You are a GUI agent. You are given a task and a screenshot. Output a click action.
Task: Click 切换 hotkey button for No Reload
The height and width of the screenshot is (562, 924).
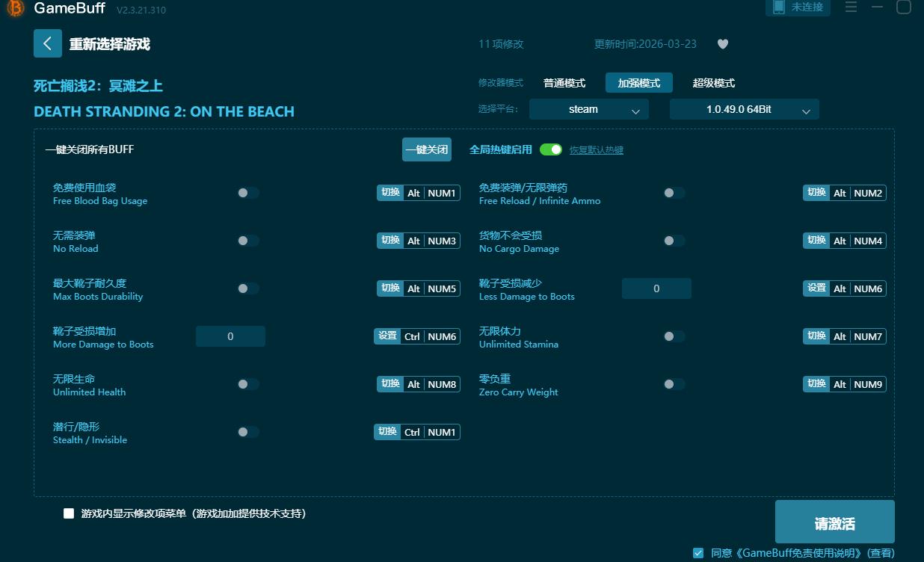point(390,241)
